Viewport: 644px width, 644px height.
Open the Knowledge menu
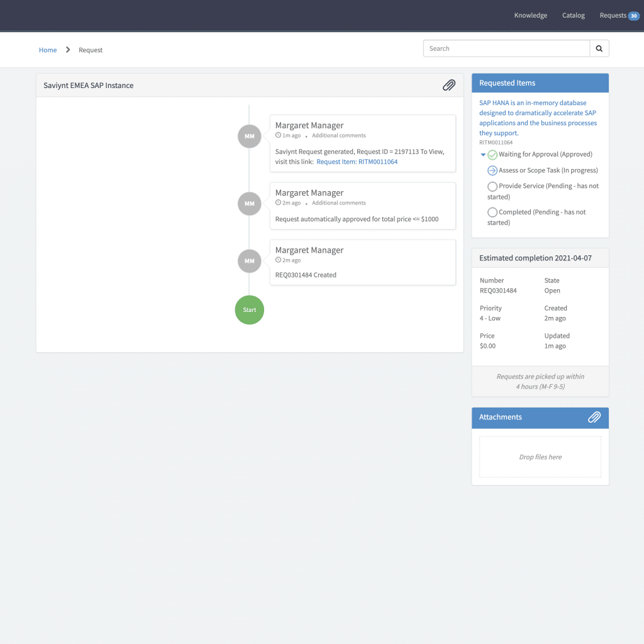pyautogui.click(x=530, y=16)
